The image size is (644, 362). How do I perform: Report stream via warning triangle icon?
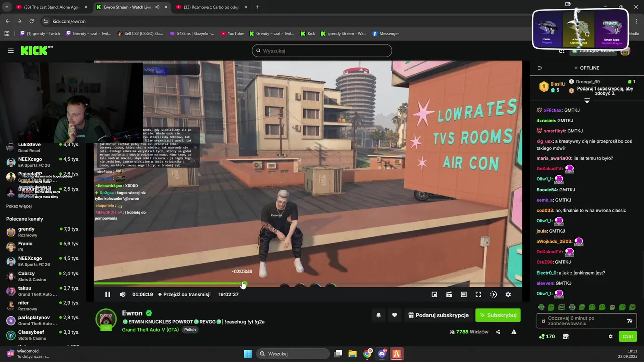coord(514,332)
